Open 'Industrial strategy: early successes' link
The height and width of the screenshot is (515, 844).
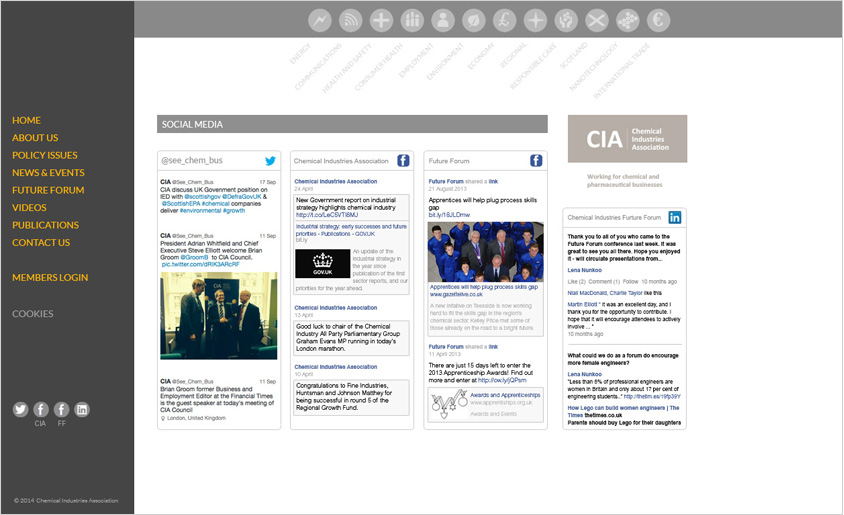(x=351, y=230)
